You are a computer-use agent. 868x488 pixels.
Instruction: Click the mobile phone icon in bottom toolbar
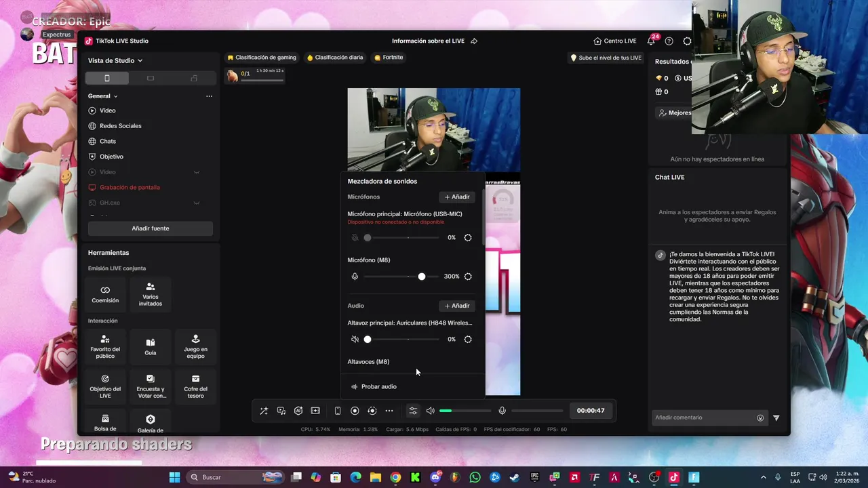(338, 411)
